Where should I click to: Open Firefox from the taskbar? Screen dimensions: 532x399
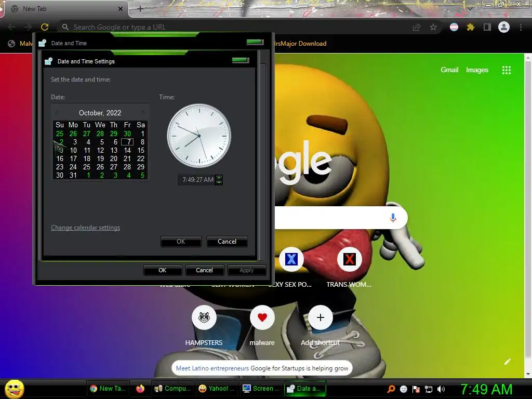click(140, 389)
